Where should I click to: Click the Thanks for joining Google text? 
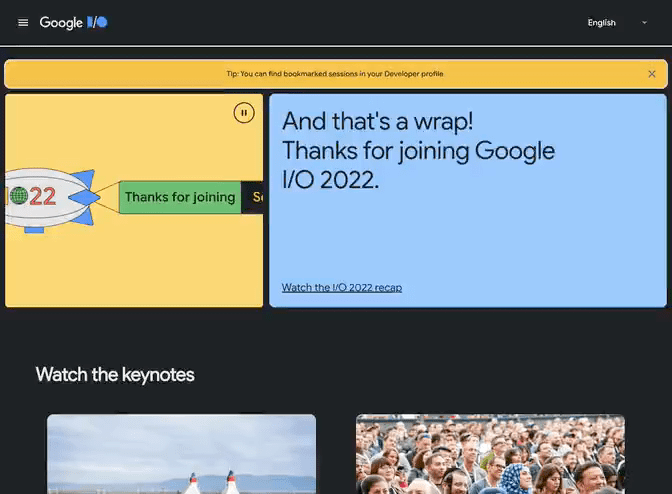click(418, 151)
